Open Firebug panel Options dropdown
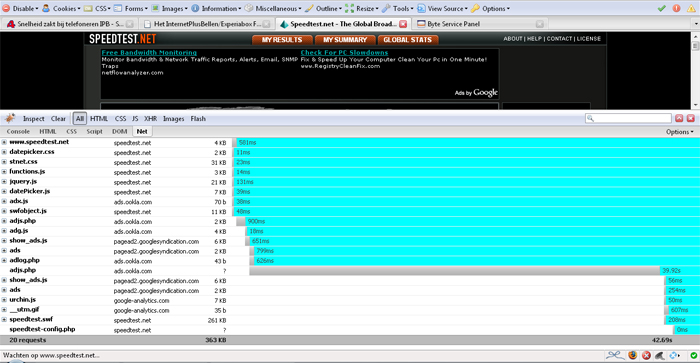This screenshot has height=363, width=700. (x=679, y=132)
